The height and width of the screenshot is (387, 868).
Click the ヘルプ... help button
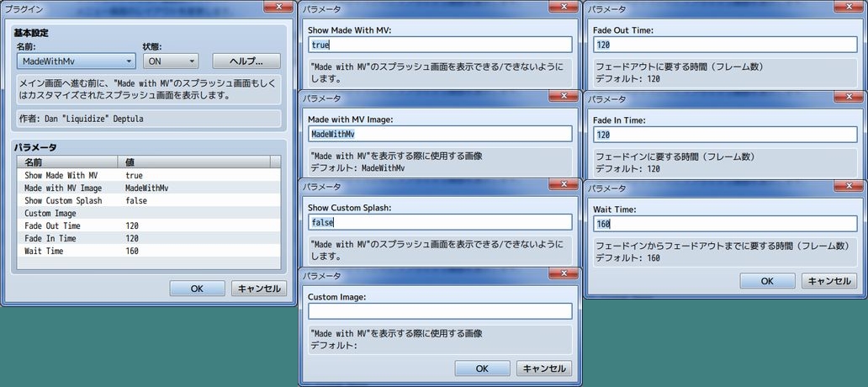(x=246, y=61)
